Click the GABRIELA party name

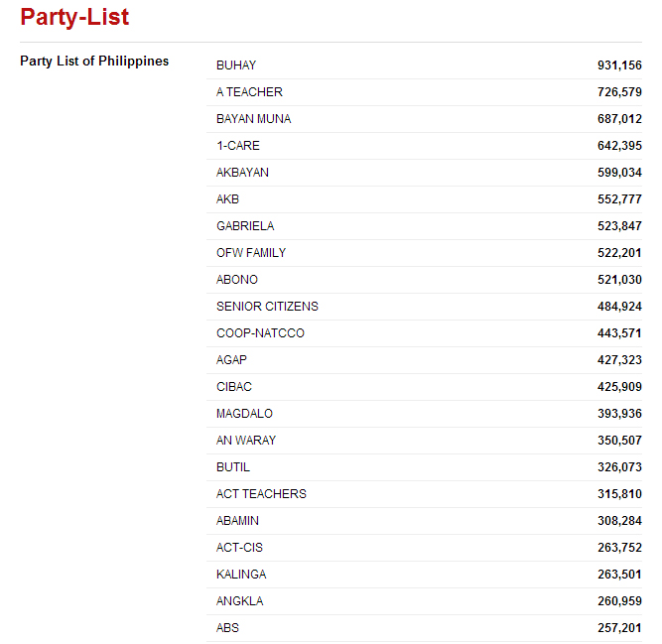pos(245,226)
